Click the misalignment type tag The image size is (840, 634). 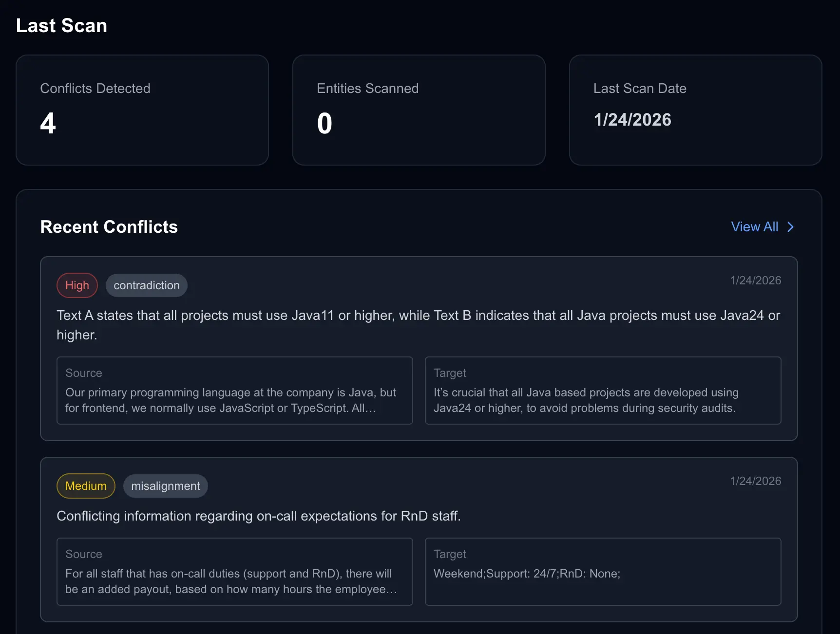[x=165, y=485]
